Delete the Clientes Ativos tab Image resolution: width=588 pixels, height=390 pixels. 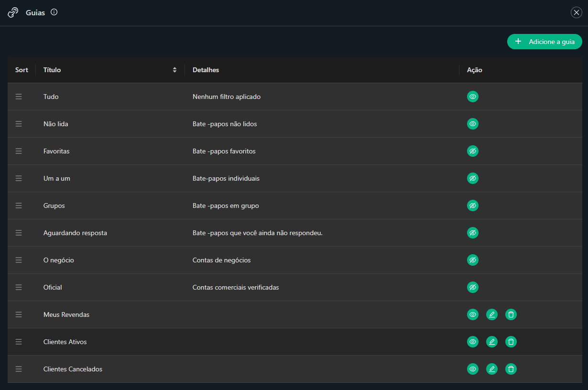click(x=511, y=342)
